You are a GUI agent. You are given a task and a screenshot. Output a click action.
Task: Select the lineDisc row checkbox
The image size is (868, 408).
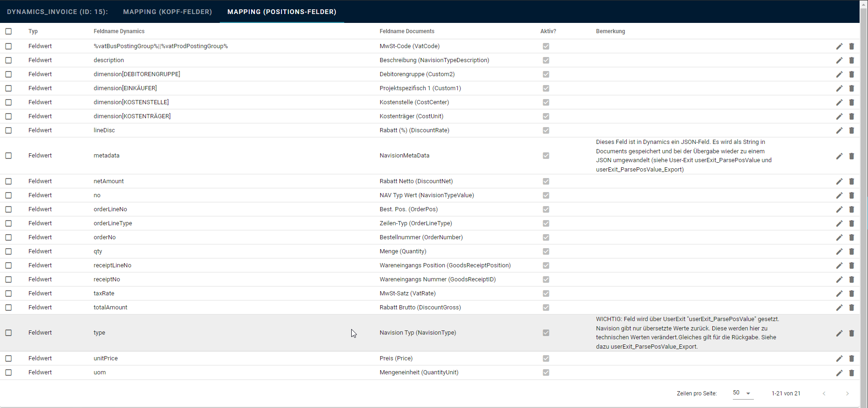8,130
